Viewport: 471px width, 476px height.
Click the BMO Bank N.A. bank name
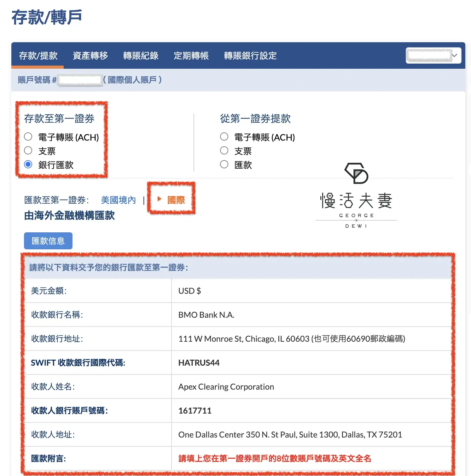[206, 315]
